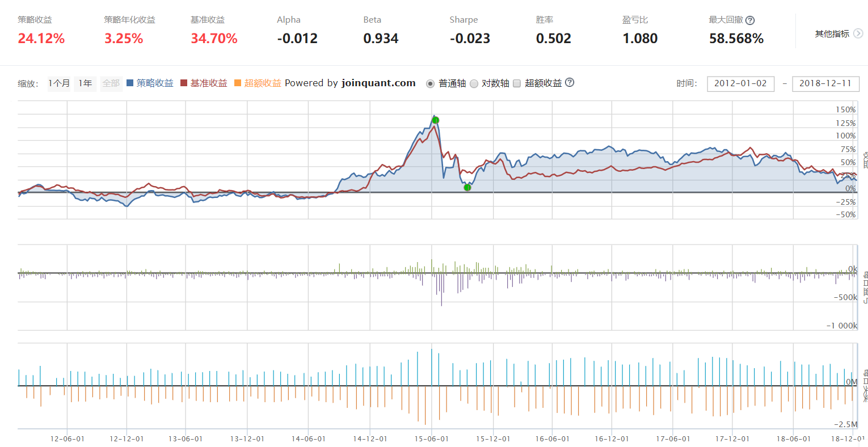
Task: Zoom chart to 全部 range
Action: pyautogui.click(x=111, y=83)
